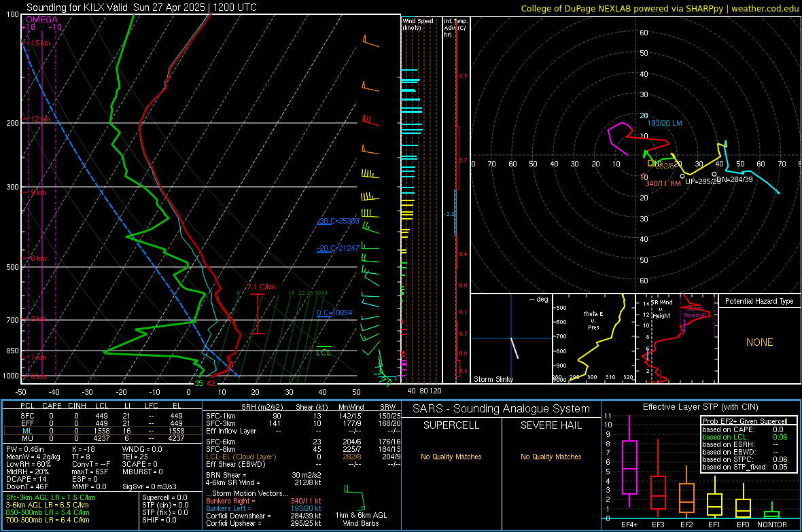
Task: Click the 'PW = 0.46in' value
Action: tap(25, 449)
